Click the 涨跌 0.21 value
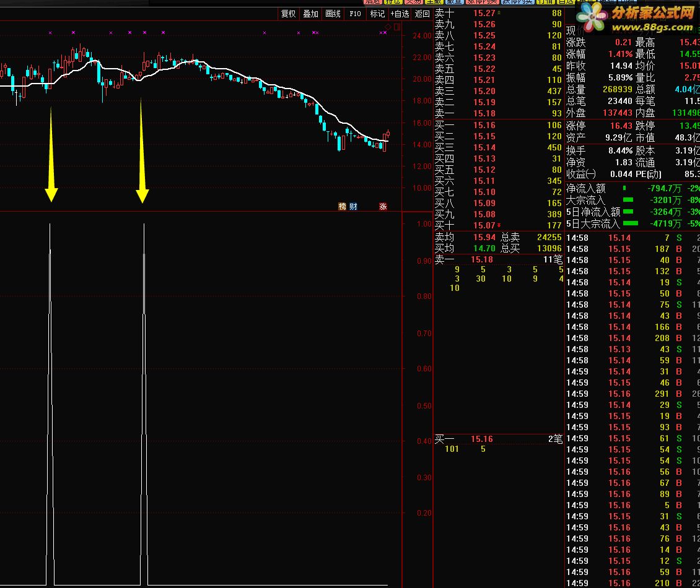Viewport: 700px width, 588px height. [623, 42]
